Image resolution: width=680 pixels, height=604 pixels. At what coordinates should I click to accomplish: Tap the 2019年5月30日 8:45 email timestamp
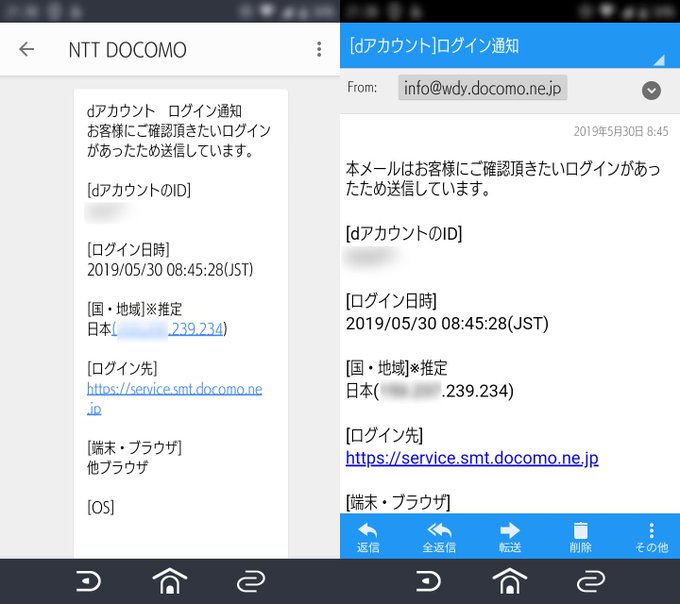click(621, 131)
